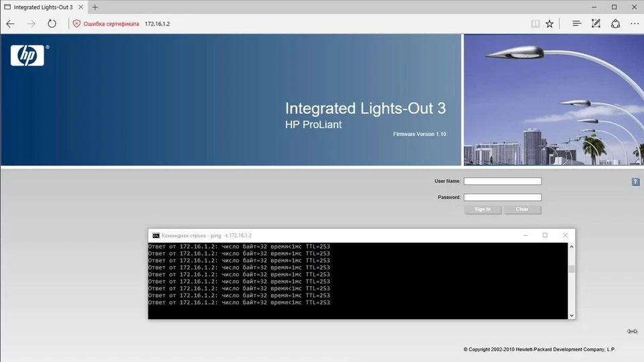Click the street lamps skyline image
The width and height of the screenshot is (644, 362).
point(553,100)
